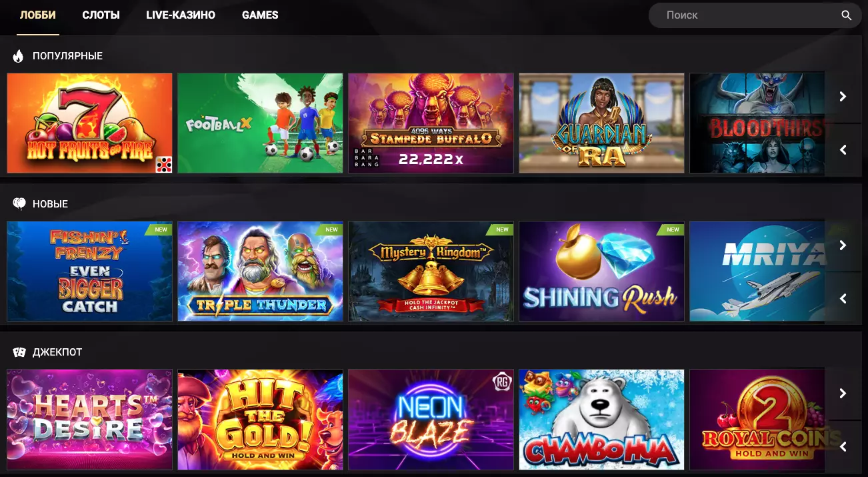This screenshot has width=868, height=477.
Task: Open the Live-Казино tab
Action: tap(181, 15)
